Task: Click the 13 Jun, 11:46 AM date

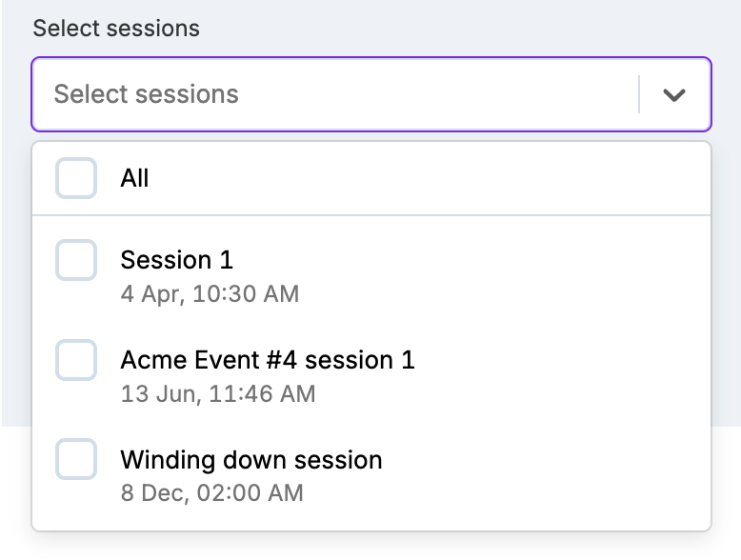Action: (217, 393)
